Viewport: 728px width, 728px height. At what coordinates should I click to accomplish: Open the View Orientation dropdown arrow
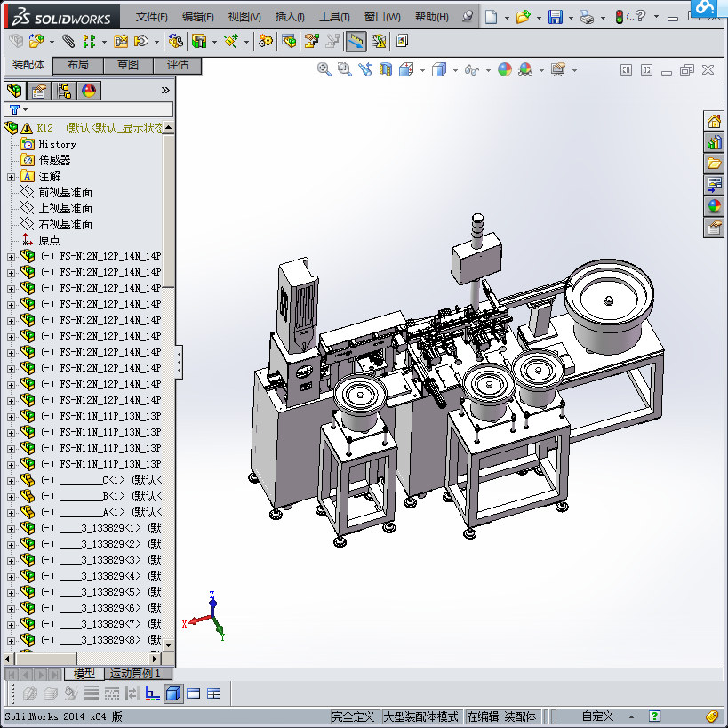[x=422, y=70]
